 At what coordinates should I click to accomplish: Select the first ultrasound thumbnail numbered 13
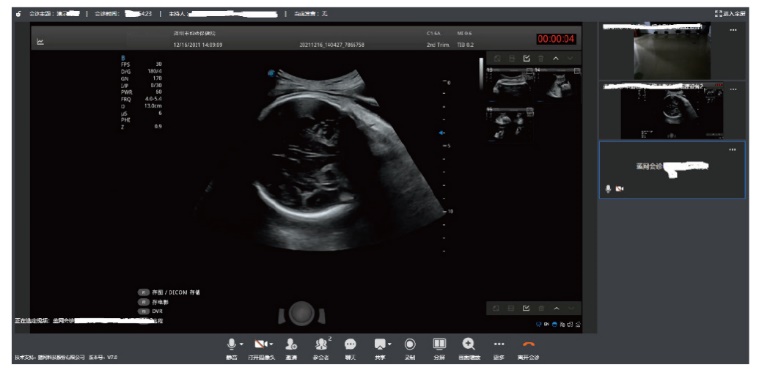[x=509, y=85]
